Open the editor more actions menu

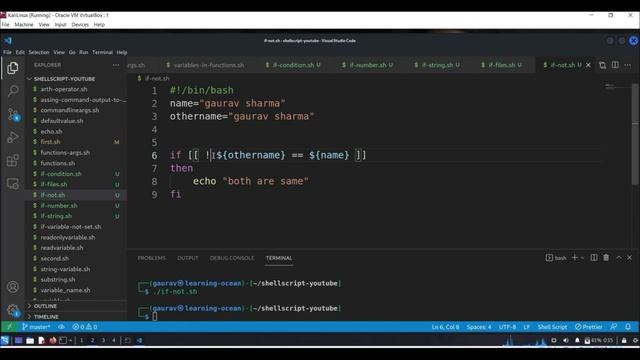pyautogui.click(x=627, y=65)
